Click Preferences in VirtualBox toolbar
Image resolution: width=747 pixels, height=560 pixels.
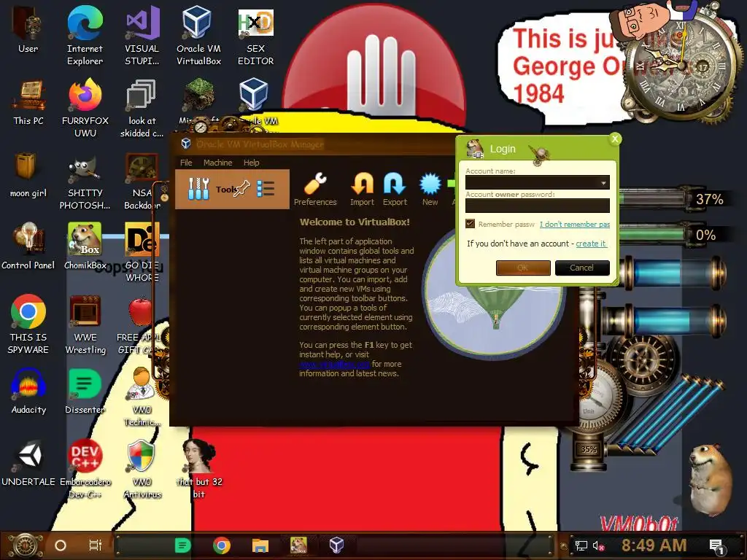(315, 189)
